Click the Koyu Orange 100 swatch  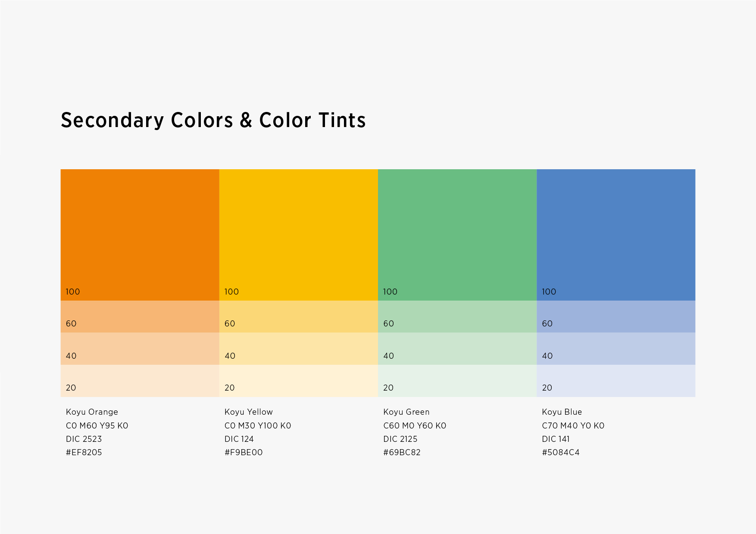tap(140, 235)
